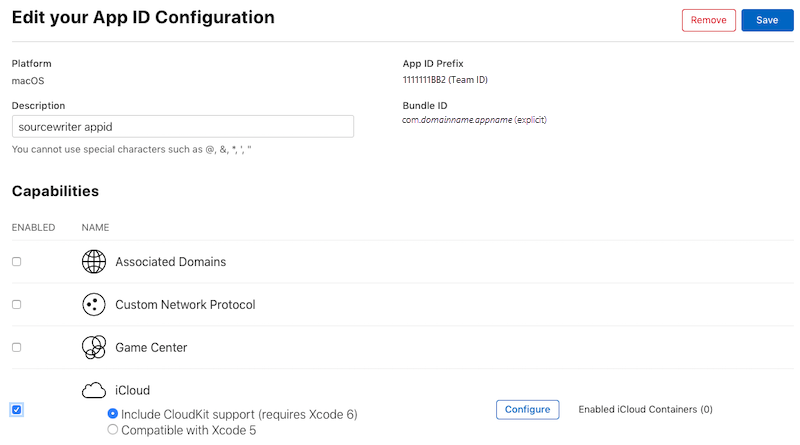Click the Associated Domains label
The width and height of the screenshot is (800, 445).
click(170, 262)
